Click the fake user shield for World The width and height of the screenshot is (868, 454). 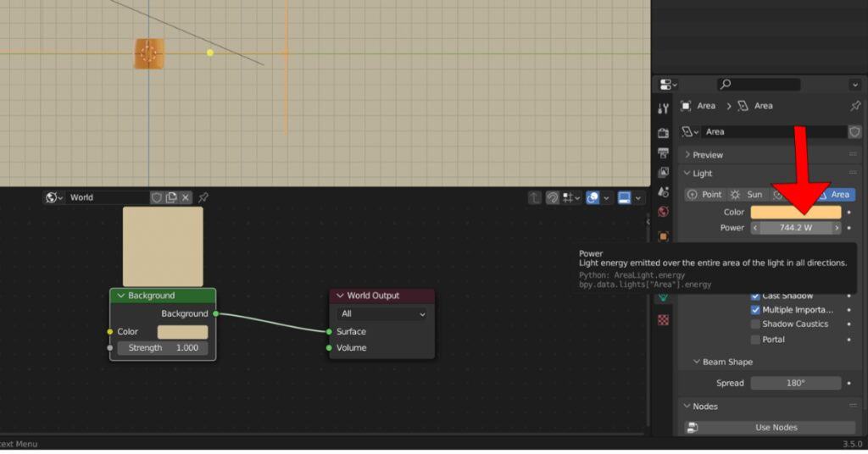pyautogui.click(x=157, y=197)
